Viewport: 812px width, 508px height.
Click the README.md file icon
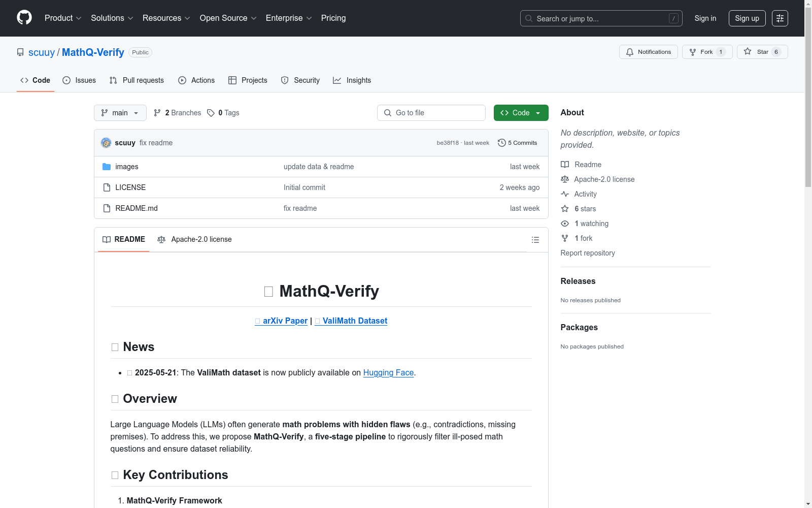pyautogui.click(x=107, y=208)
